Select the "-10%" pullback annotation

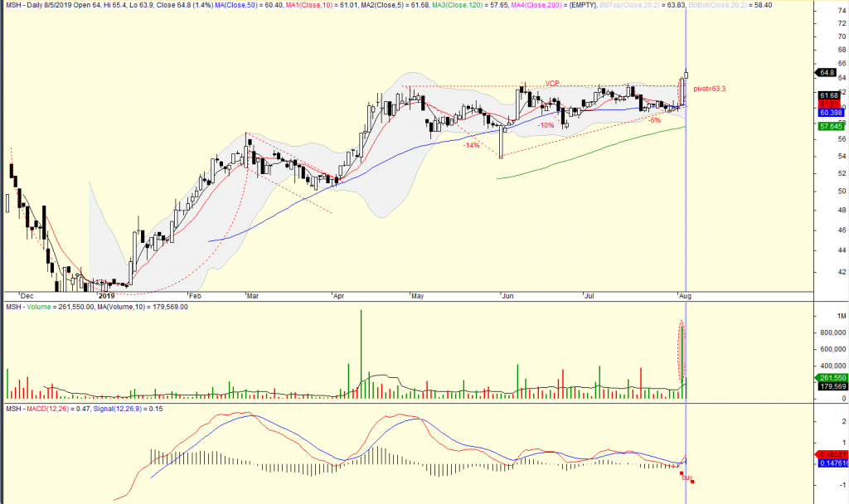[546, 125]
